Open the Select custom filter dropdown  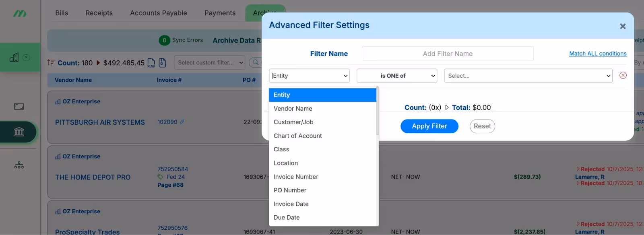[x=209, y=62]
